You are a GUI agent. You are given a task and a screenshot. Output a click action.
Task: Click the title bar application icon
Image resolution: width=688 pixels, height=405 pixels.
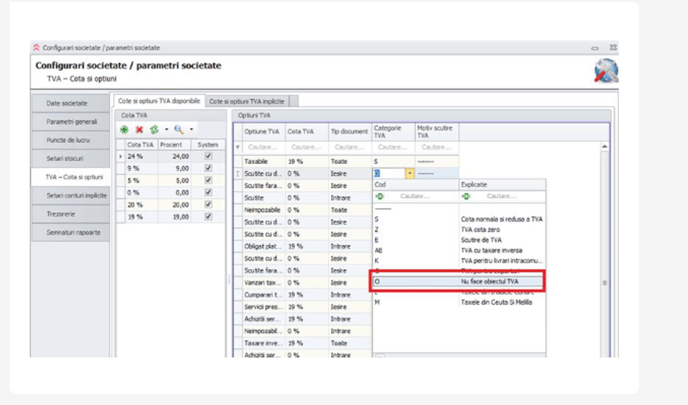(37, 47)
